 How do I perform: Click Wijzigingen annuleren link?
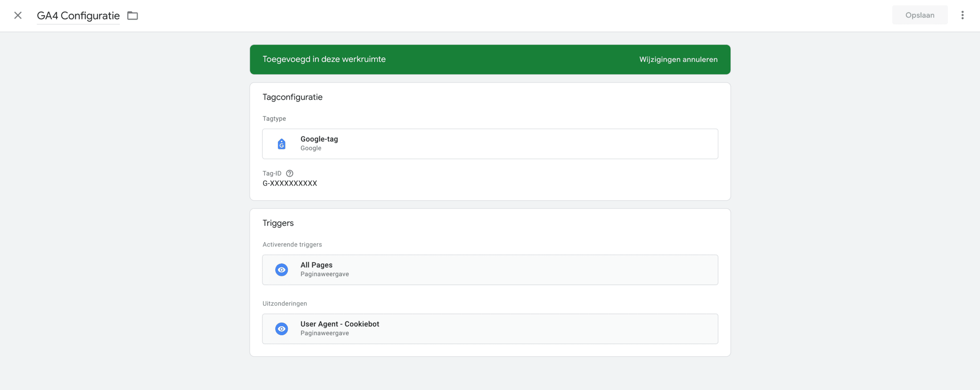click(x=678, y=59)
